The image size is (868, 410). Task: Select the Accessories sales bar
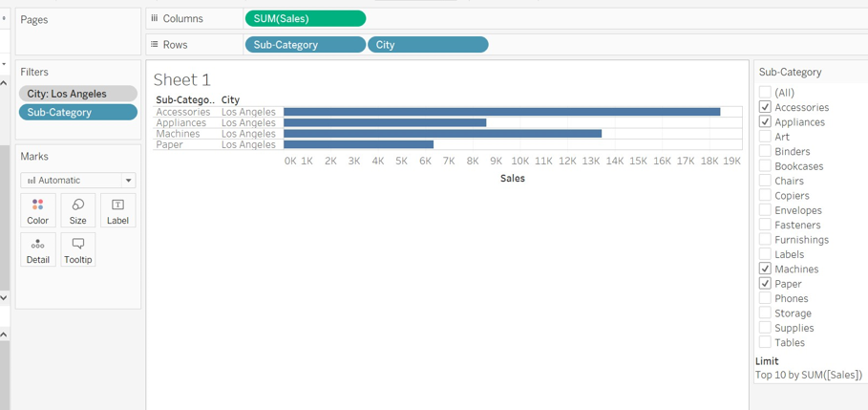[501, 112]
